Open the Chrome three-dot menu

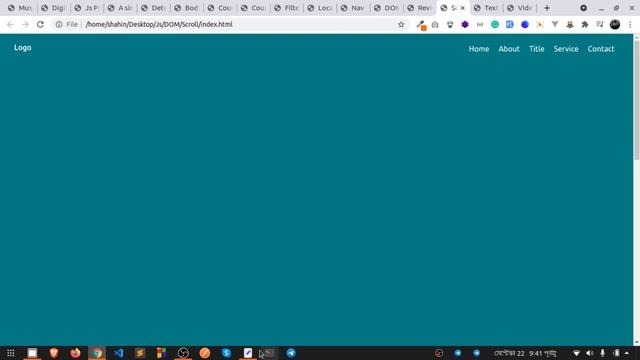(x=630, y=24)
